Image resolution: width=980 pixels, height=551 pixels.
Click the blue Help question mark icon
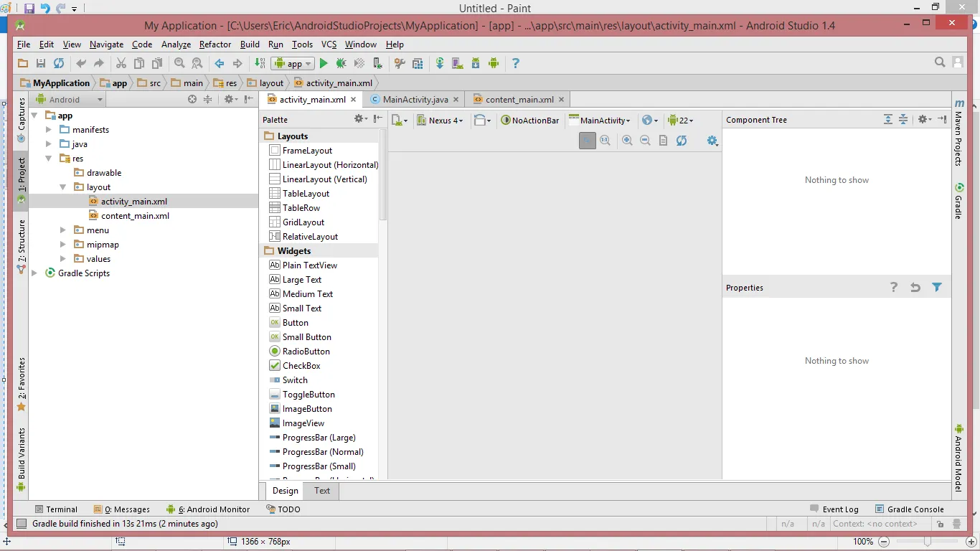pyautogui.click(x=515, y=63)
